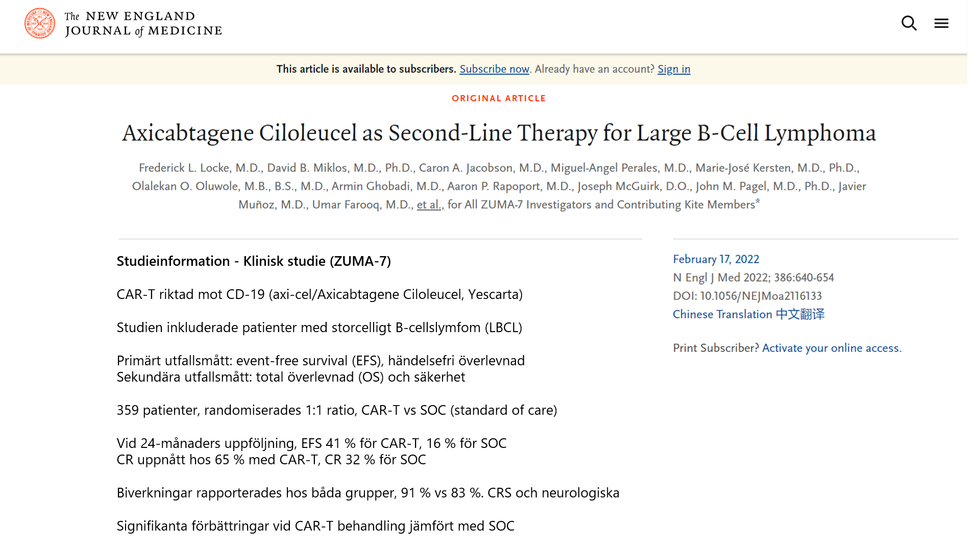
Task: Click the Sign in link
Action: (674, 69)
